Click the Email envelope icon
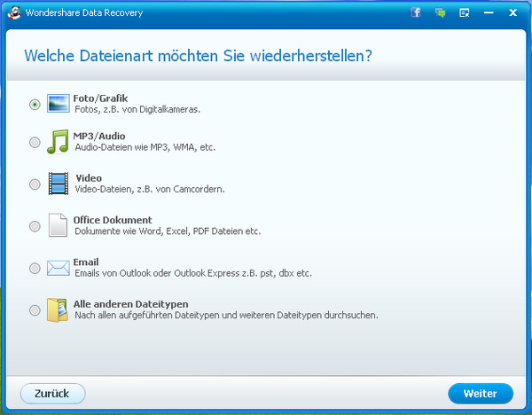532x415 pixels. [x=58, y=267]
